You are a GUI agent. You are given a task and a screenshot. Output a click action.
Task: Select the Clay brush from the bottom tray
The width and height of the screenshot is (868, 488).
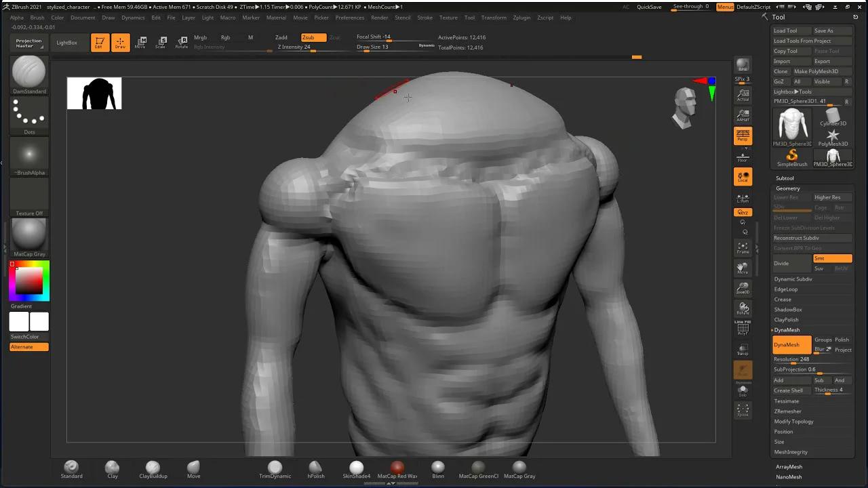tap(112, 468)
